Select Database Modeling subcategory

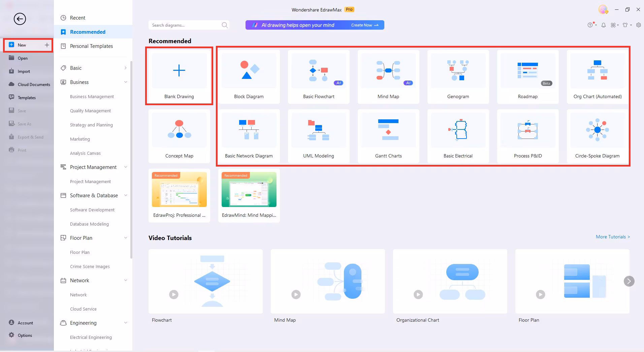click(89, 224)
